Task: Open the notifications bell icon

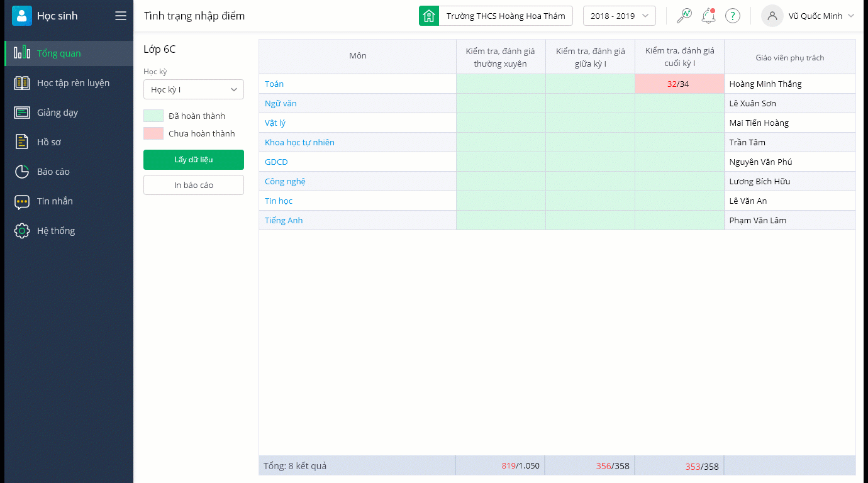Action: point(708,16)
